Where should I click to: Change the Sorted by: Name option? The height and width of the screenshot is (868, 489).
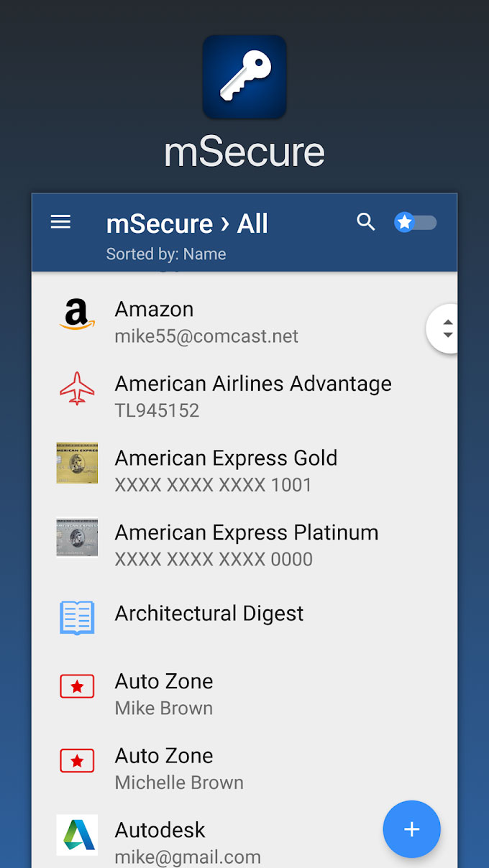(166, 254)
